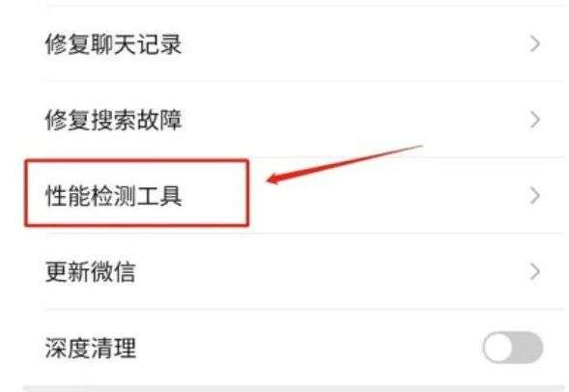This screenshot has width=569, height=392.
Task: Enable the 深度清理 switch
Action: click(513, 347)
